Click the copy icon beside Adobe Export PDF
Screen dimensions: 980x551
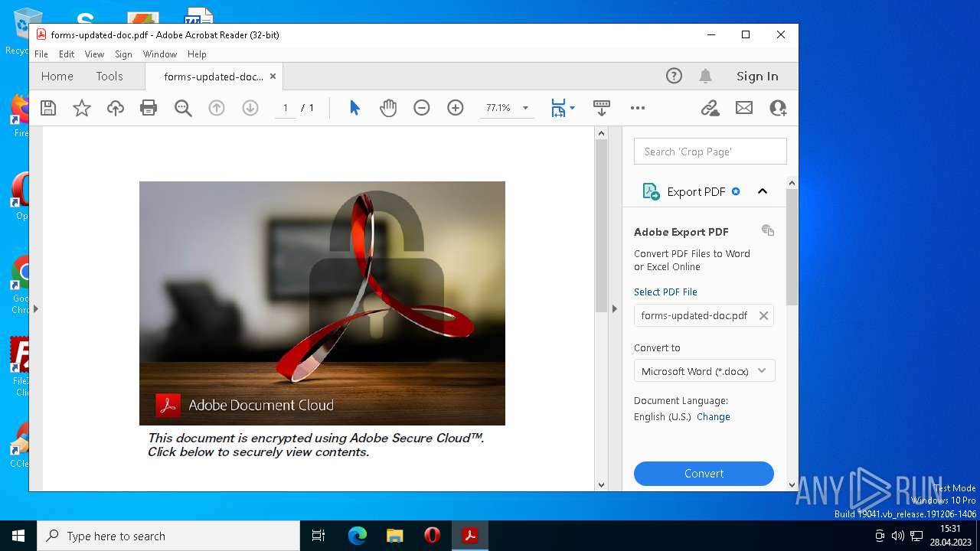pyautogui.click(x=768, y=230)
